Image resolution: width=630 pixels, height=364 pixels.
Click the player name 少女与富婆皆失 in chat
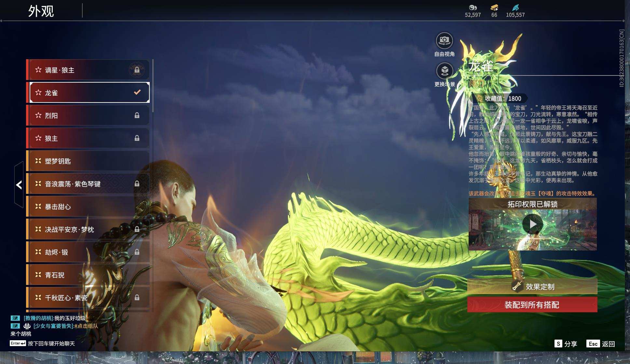53,326
